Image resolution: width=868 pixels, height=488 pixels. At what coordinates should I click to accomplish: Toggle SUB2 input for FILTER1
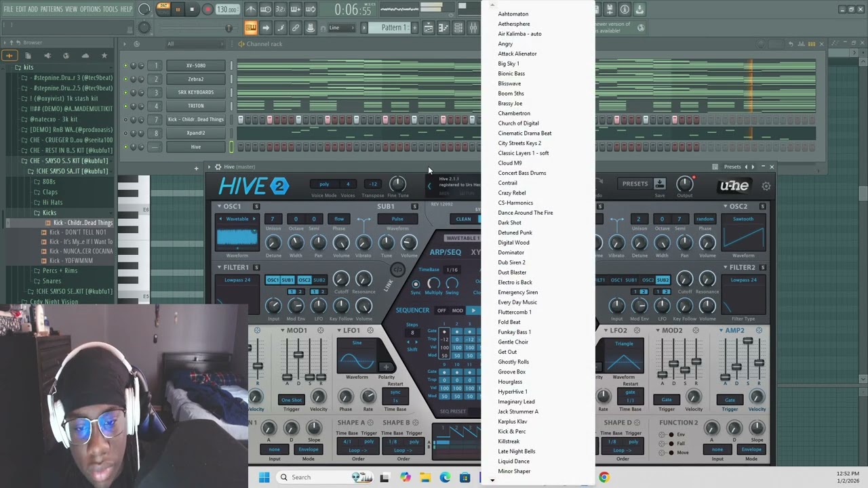click(319, 280)
